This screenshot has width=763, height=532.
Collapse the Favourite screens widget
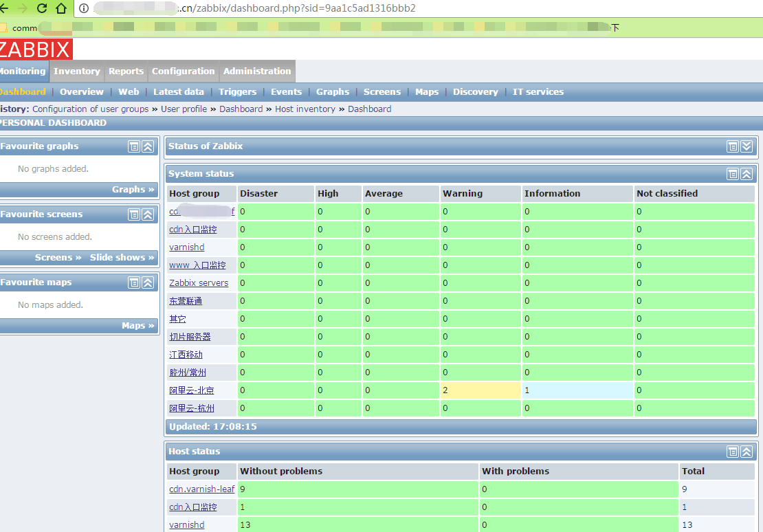pyautogui.click(x=148, y=214)
